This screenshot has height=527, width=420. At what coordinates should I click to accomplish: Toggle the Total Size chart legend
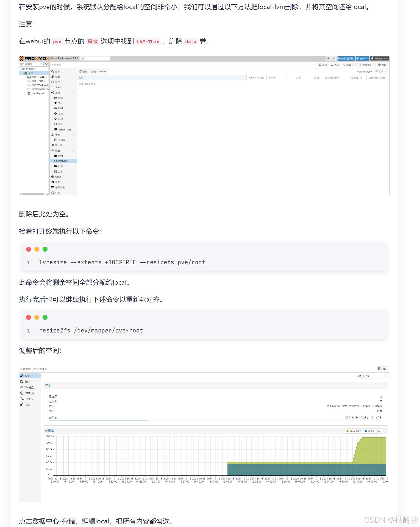(x=354, y=431)
